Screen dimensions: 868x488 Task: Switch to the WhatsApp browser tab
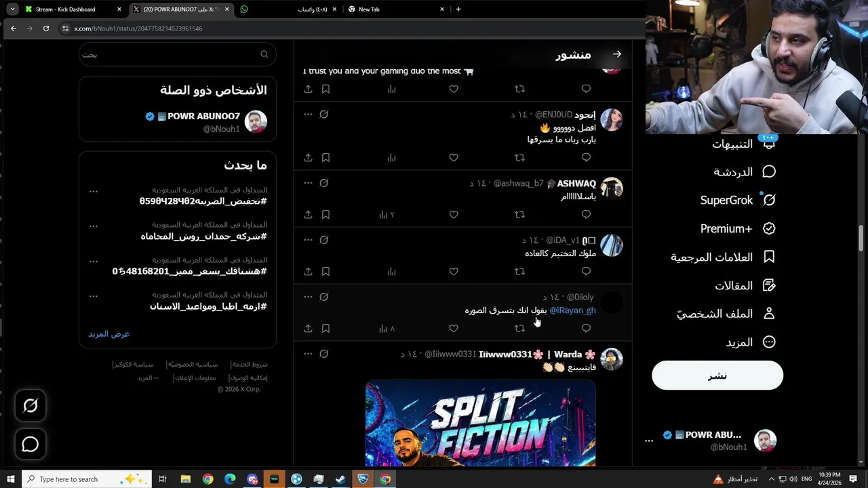[x=288, y=9]
